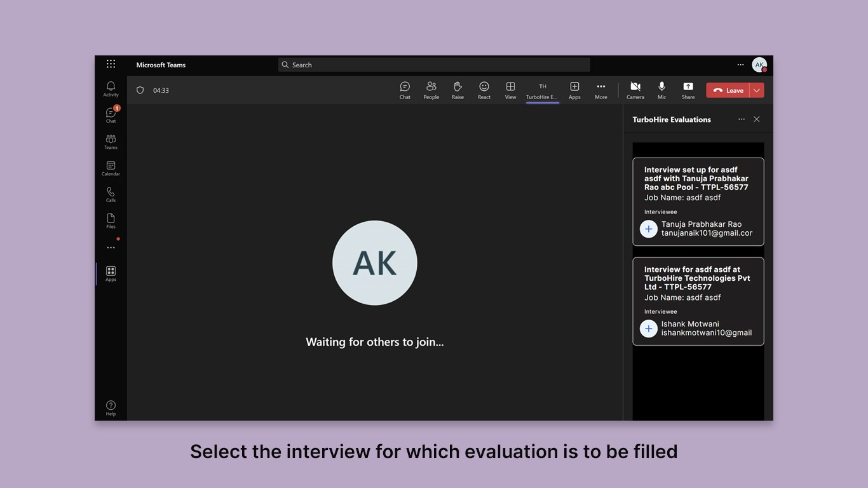This screenshot has height=488, width=868.
Task: Open Files in the left sidebar
Action: [111, 221]
